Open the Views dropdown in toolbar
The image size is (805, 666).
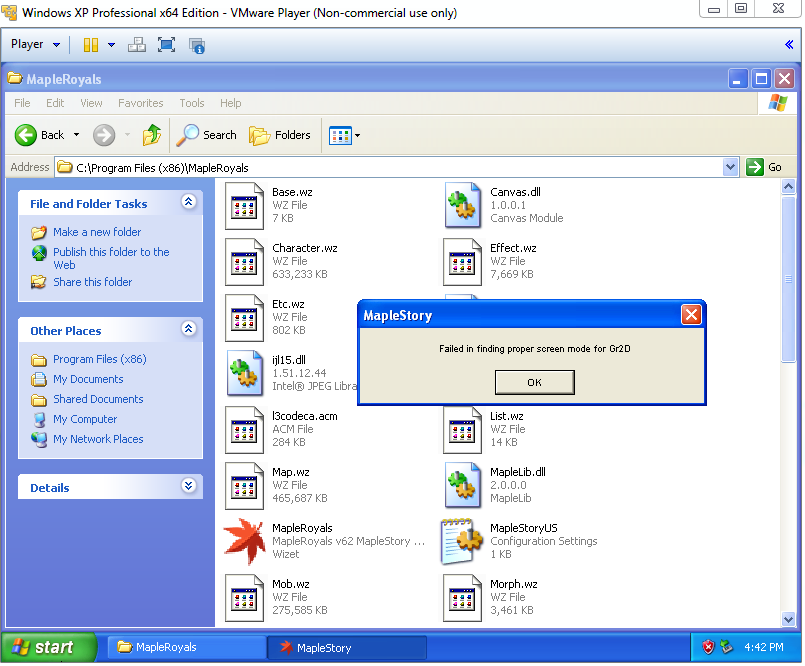pos(345,135)
